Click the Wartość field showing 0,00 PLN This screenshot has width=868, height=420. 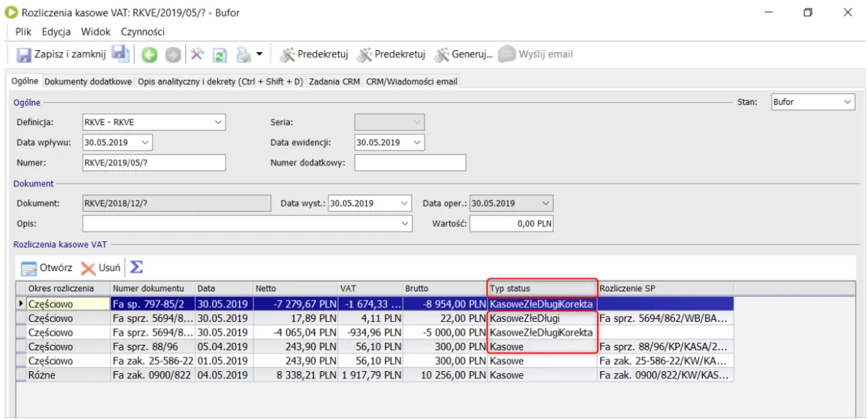[x=512, y=224]
